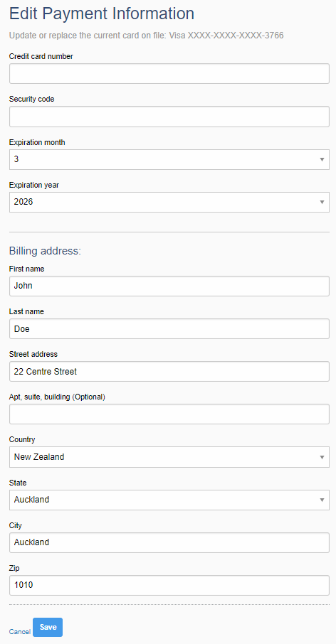Image resolution: width=336 pixels, height=644 pixels.
Task: Click the First name field containing John
Action: [x=169, y=286]
